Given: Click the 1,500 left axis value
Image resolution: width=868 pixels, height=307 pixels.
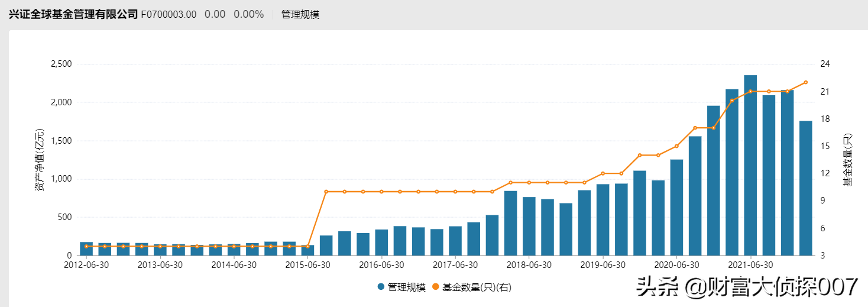Looking at the screenshot, I should [61, 141].
